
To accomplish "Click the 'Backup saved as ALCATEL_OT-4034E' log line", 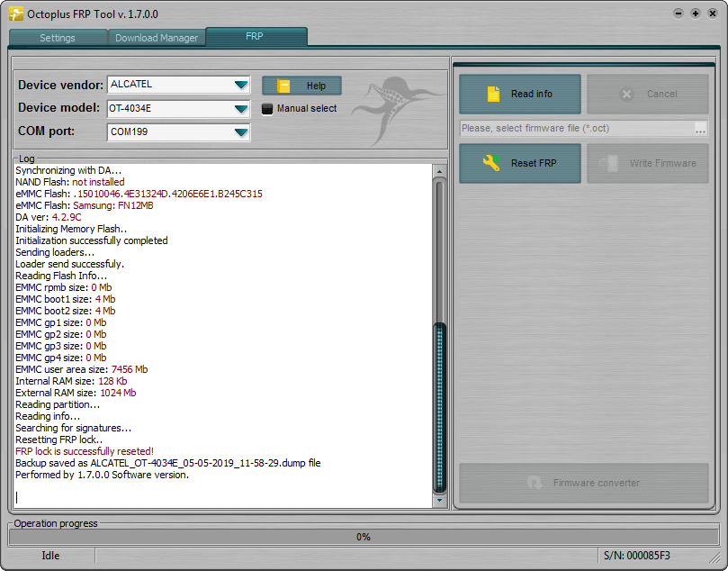I will 168,463.
